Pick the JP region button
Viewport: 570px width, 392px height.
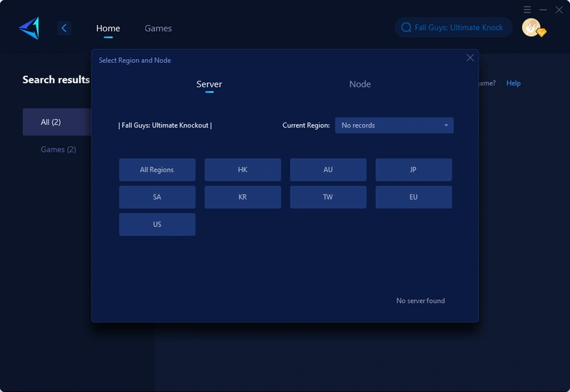coord(413,170)
